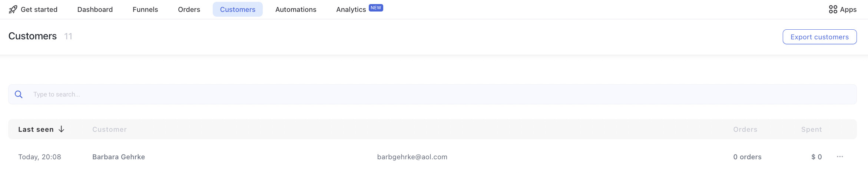868x173 pixels.
Task: Open the Dashboard tab
Action: [x=95, y=10]
